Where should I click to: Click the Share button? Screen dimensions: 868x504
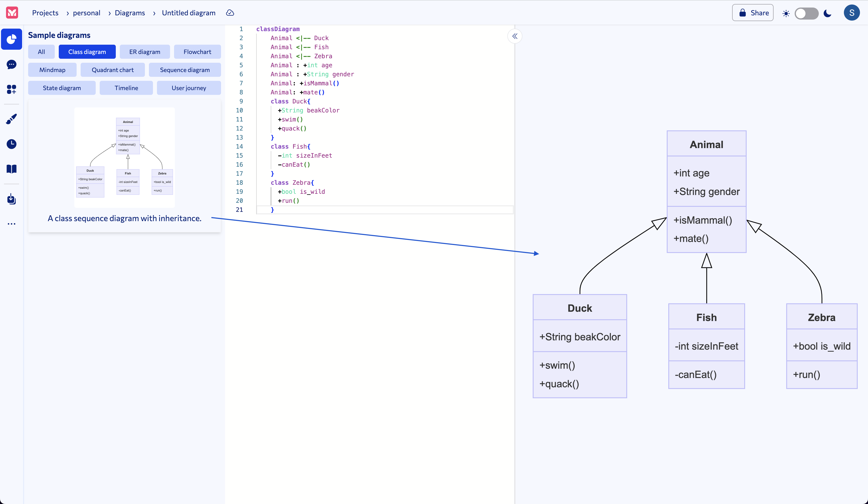click(753, 13)
